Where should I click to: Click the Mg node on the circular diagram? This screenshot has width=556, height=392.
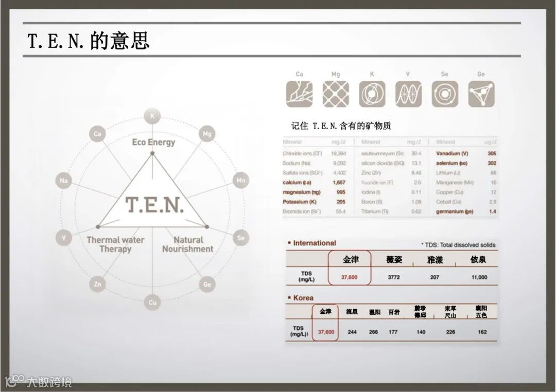(207, 134)
